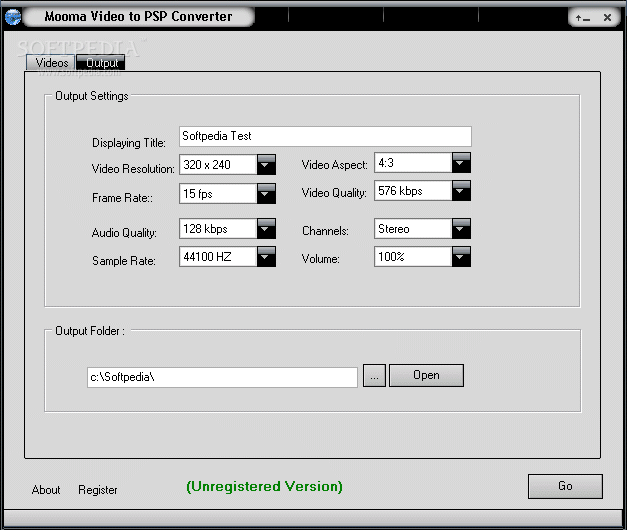This screenshot has width=627, height=530.
Task: Click the Mooma app icon in title bar
Action: (12, 17)
